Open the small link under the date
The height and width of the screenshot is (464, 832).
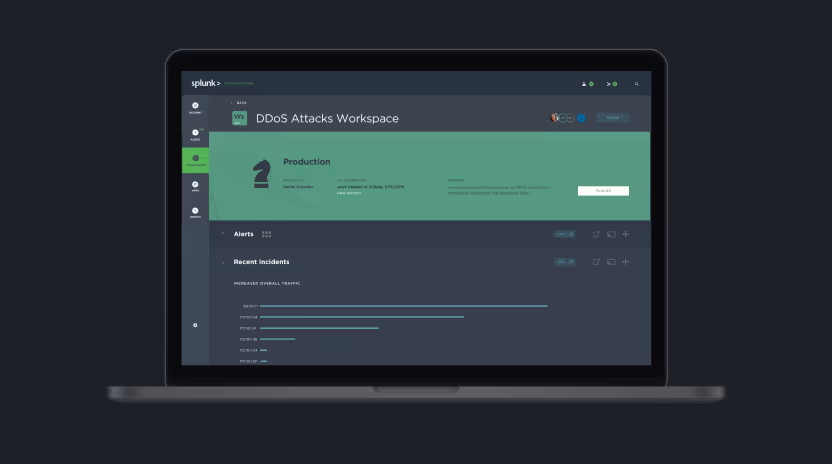coord(349,193)
